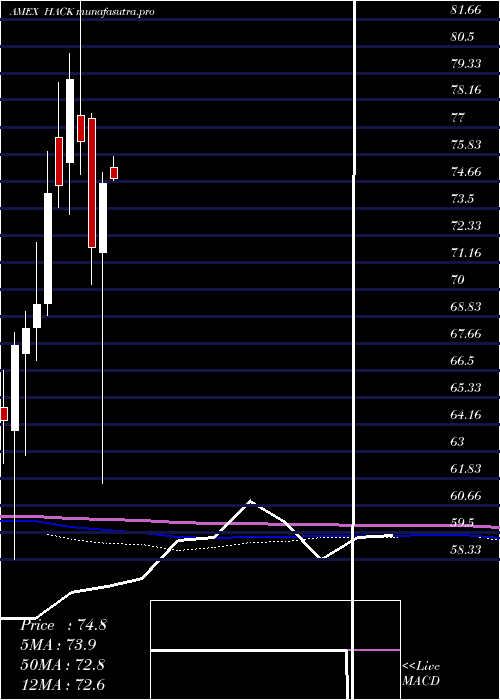Click the 59.5 price axis label
The height and width of the screenshot is (700, 500).
pos(462,522)
